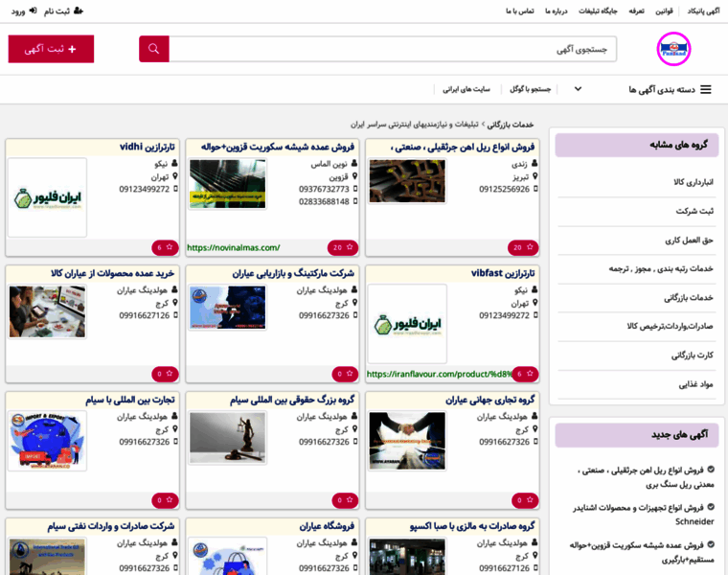
Task: Click star rating badge on rail iron ad
Action: pos(523,247)
